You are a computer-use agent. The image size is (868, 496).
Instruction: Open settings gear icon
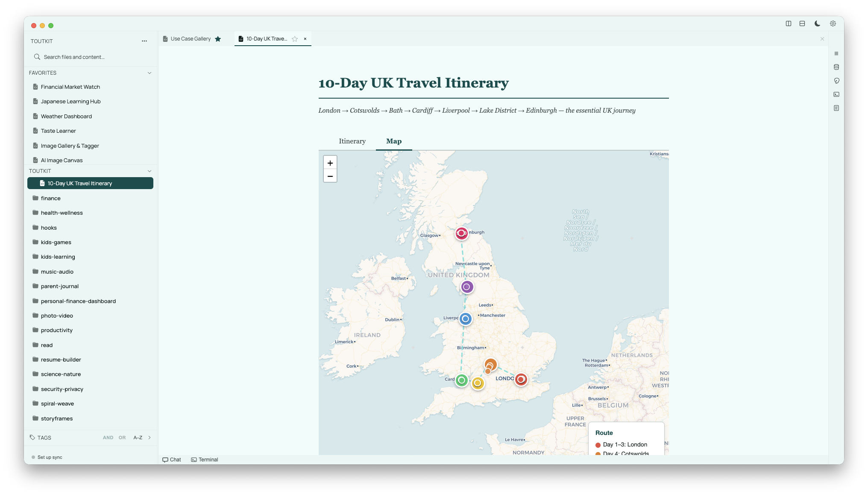[x=833, y=23]
